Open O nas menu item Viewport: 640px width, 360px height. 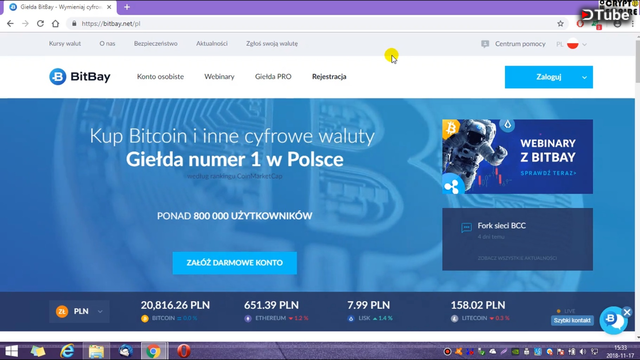(107, 44)
